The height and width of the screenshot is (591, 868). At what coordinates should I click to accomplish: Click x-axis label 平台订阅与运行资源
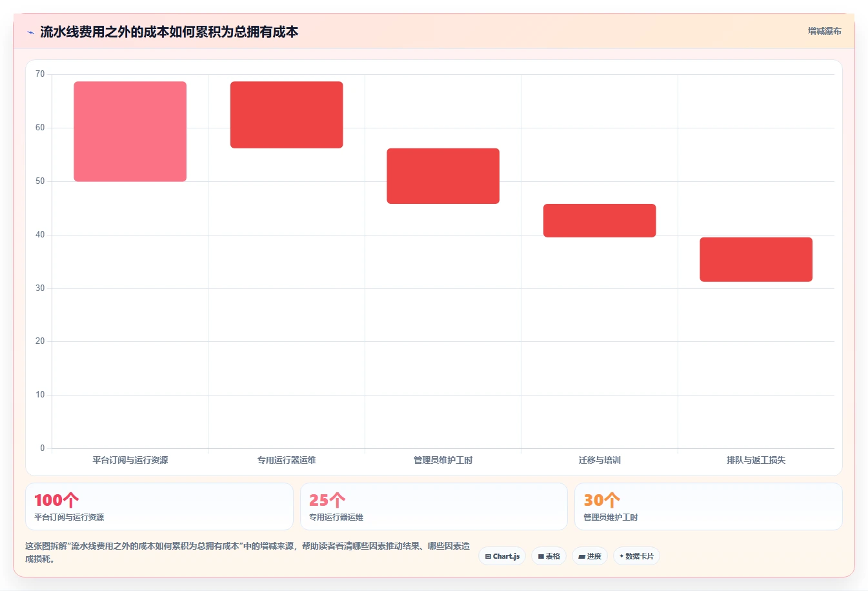point(130,460)
